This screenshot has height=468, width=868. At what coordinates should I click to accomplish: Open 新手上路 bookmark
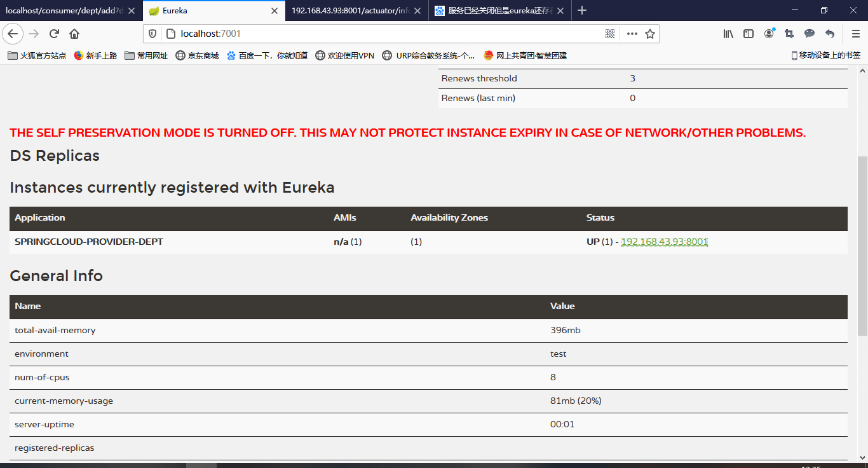95,55
